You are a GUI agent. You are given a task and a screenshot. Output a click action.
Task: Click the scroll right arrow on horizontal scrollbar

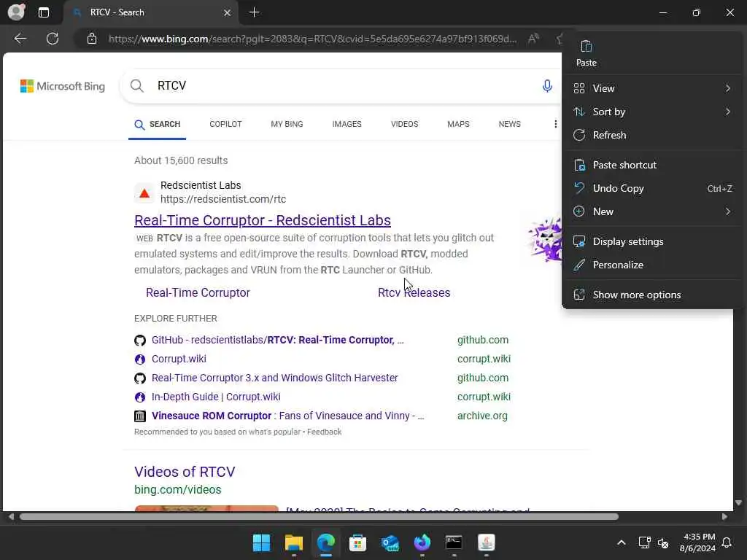coord(724,517)
